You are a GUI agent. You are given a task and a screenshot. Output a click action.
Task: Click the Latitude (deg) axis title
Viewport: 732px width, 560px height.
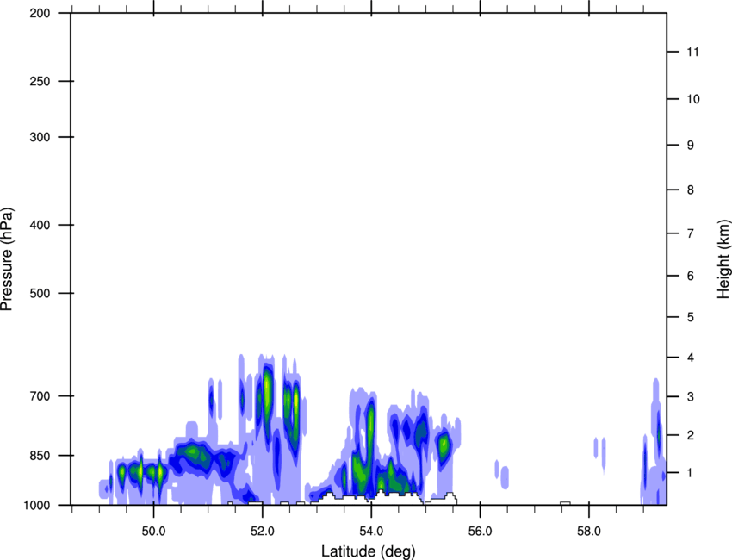tap(369, 551)
